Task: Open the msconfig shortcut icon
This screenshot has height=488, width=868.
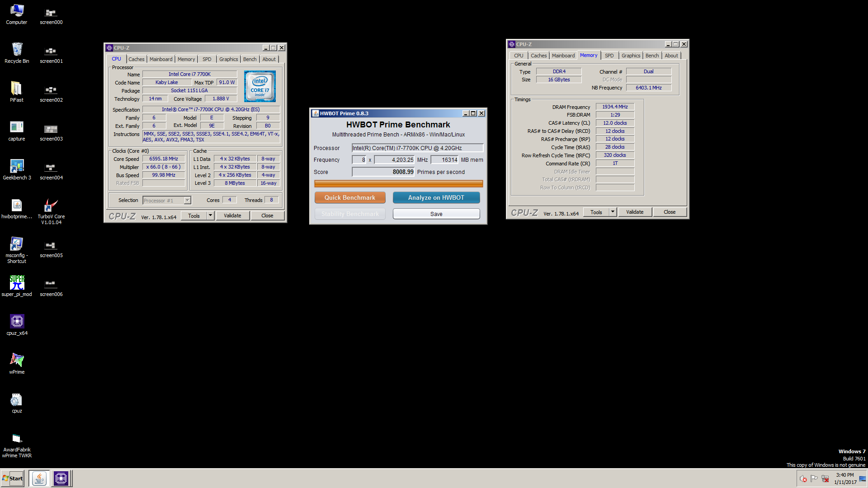Action: click(17, 250)
